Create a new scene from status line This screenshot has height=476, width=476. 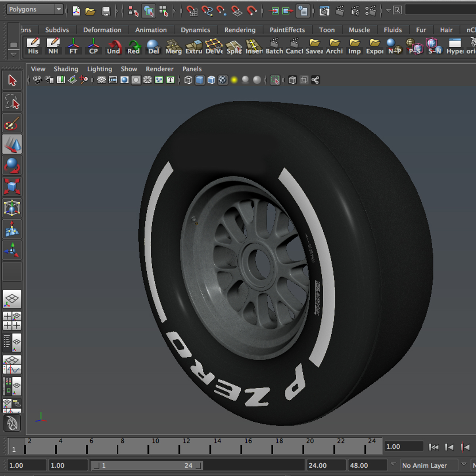(x=76, y=11)
